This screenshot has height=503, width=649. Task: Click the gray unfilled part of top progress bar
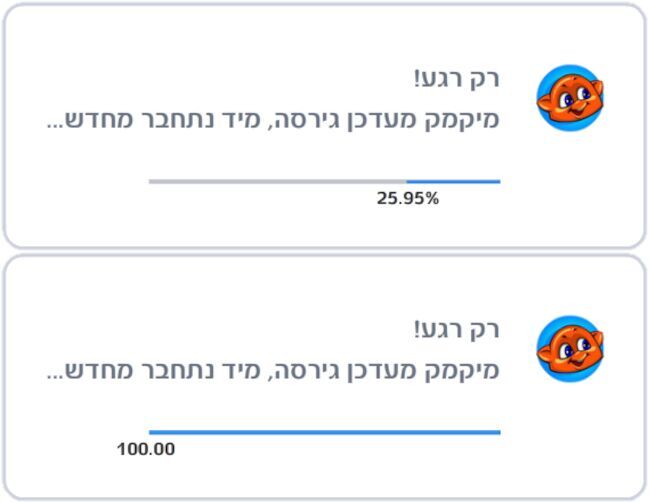pyautogui.click(x=278, y=181)
